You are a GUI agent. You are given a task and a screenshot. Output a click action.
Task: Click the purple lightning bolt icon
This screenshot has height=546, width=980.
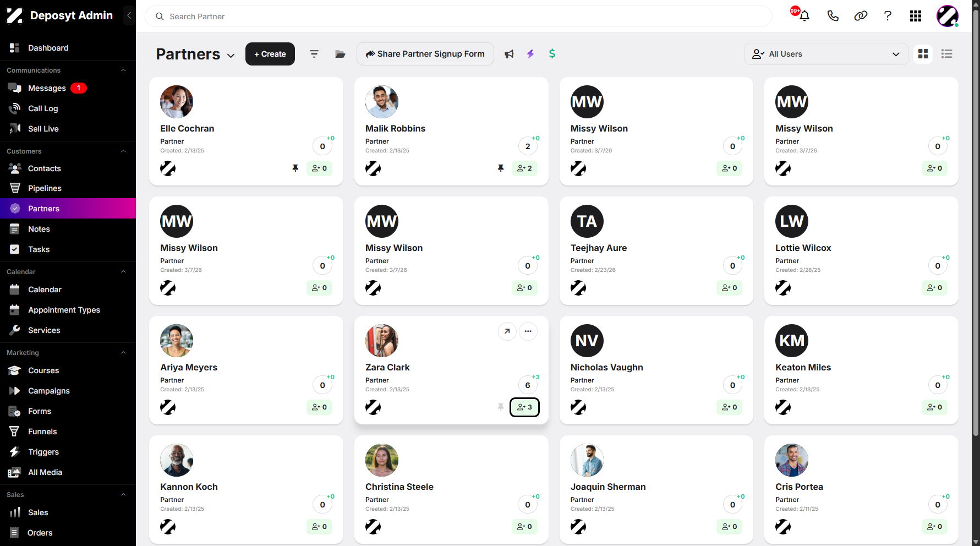click(530, 54)
